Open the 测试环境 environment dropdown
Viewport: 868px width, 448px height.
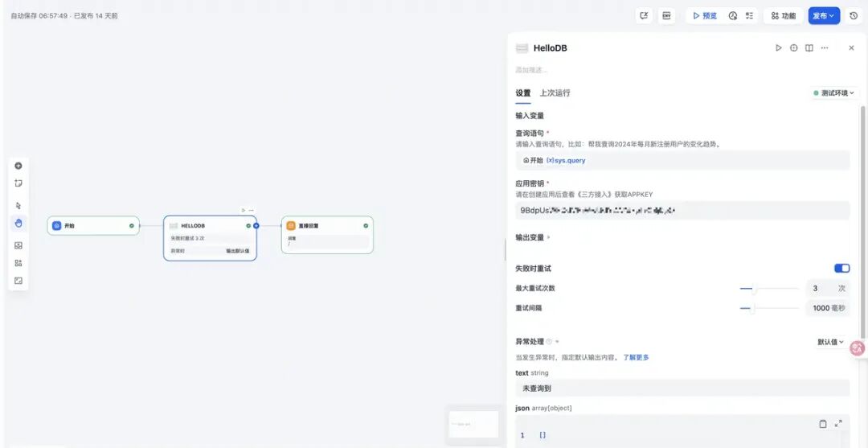(x=835, y=93)
